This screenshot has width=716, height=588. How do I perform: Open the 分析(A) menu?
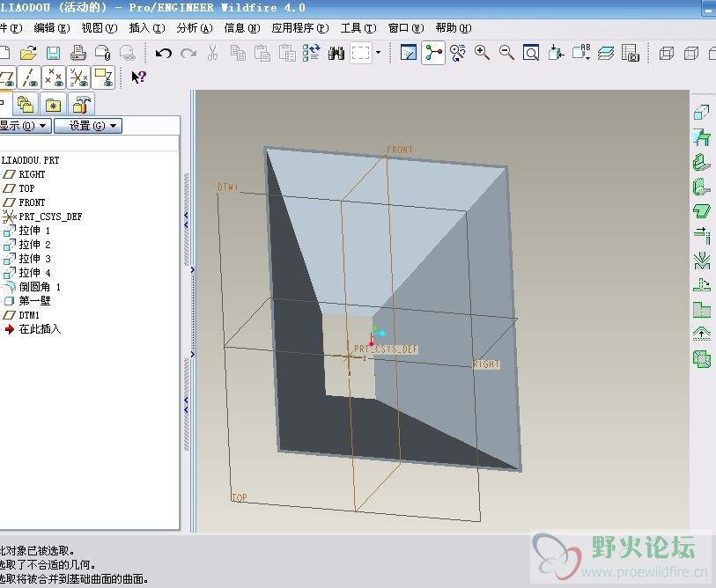tap(195, 28)
